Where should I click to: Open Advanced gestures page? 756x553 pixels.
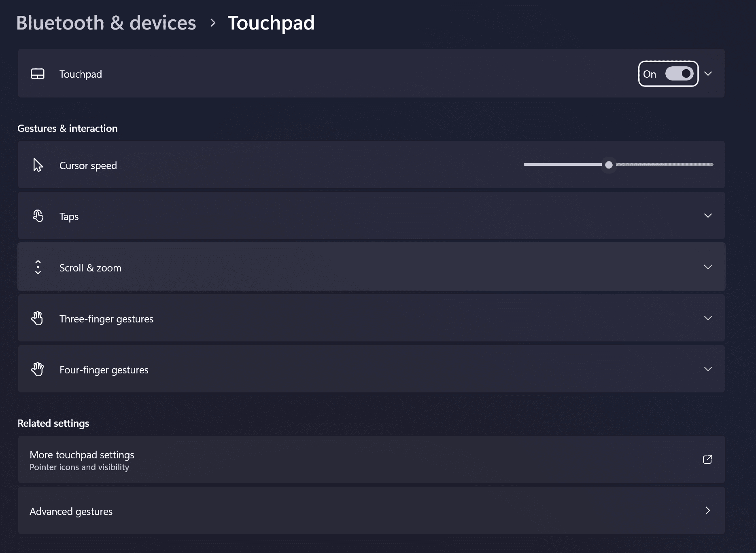click(71, 511)
